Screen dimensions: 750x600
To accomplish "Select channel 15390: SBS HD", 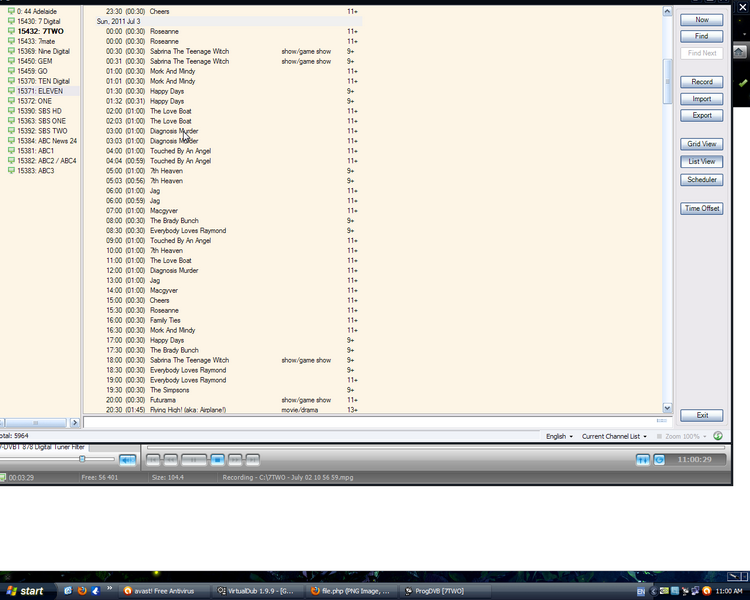I will click(x=39, y=111).
